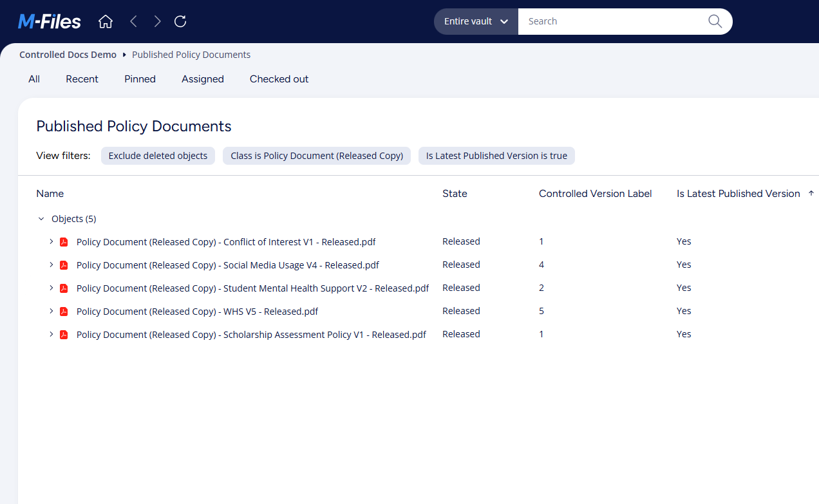Screen dimensions: 819x504
Task: Switch to the All tab
Action: [34, 79]
